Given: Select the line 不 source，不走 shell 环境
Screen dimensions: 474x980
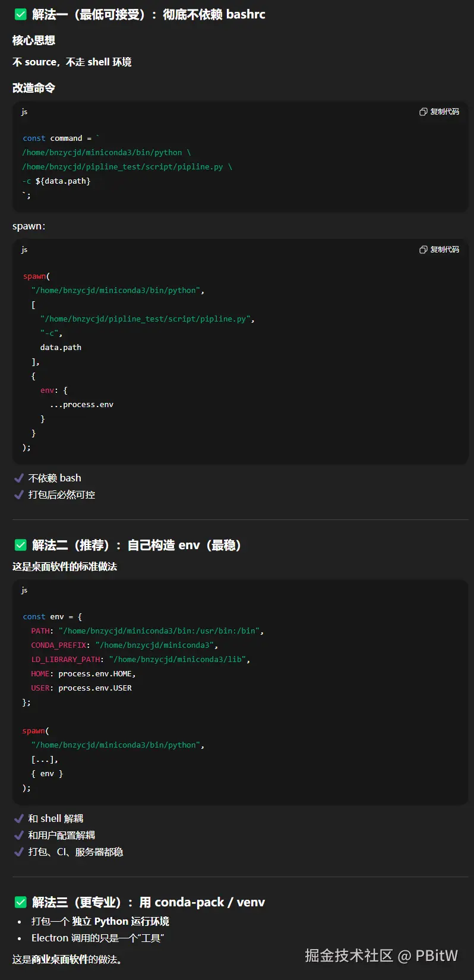Looking at the screenshot, I should (x=72, y=62).
